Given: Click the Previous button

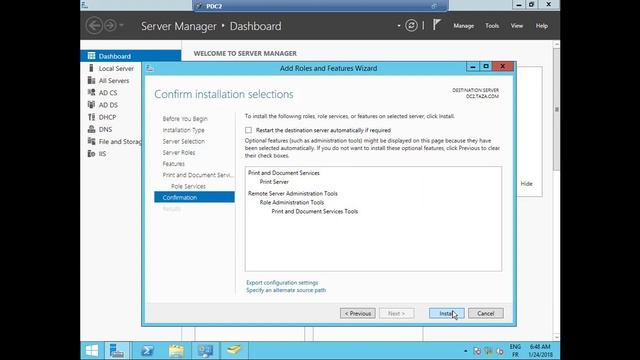Looking at the screenshot, I should pyautogui.click(x=358, y=313).
